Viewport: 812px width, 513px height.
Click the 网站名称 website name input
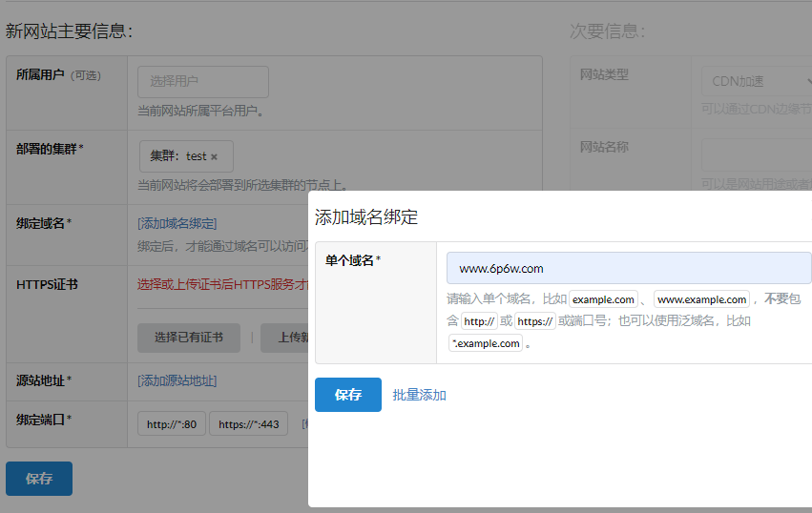(x=756, y=154)
